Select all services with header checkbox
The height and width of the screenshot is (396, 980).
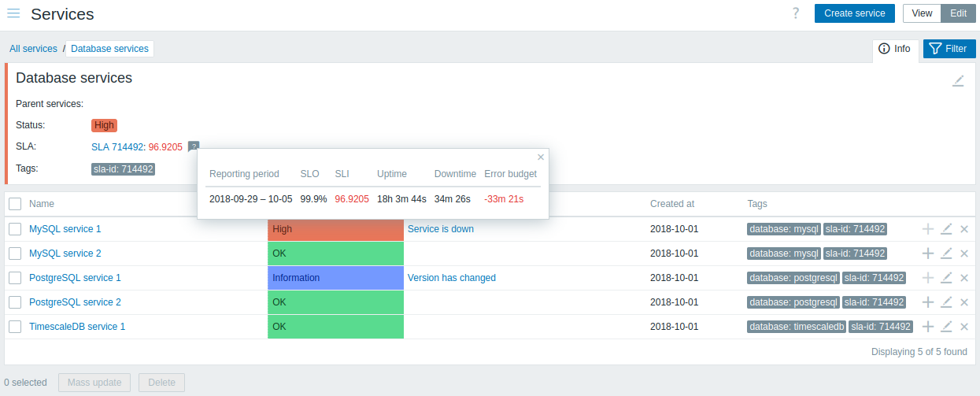tap(15, 204)
